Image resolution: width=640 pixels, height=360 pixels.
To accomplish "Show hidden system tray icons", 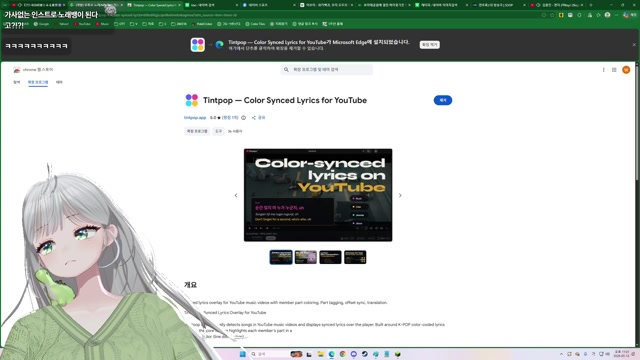I will click(561, 354).
